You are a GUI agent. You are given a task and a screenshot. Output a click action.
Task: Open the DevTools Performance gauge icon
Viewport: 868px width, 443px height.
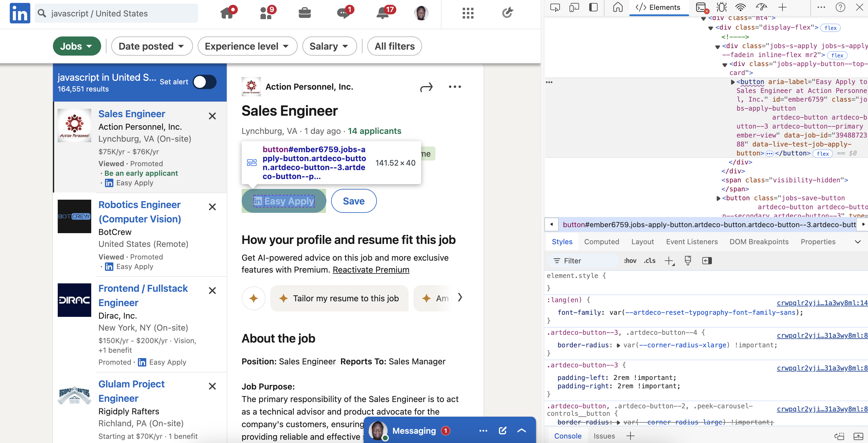pos(762,7)
